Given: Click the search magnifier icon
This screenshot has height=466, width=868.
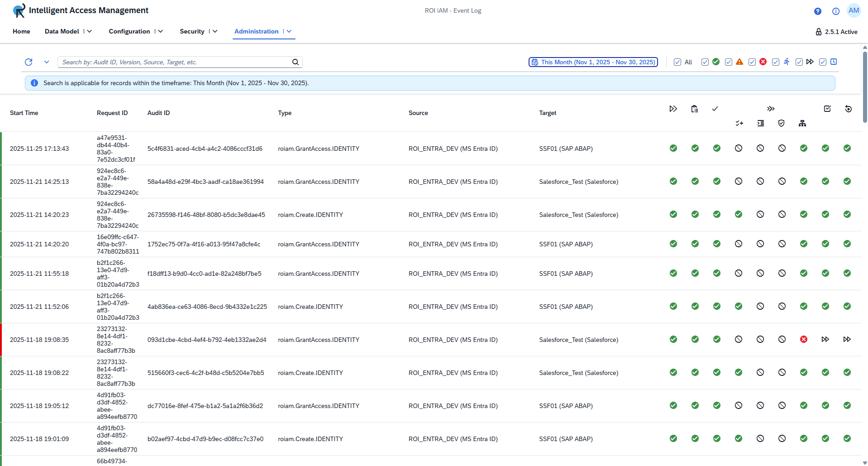Looking at the screenshot, I should click(x=295, y=62).
